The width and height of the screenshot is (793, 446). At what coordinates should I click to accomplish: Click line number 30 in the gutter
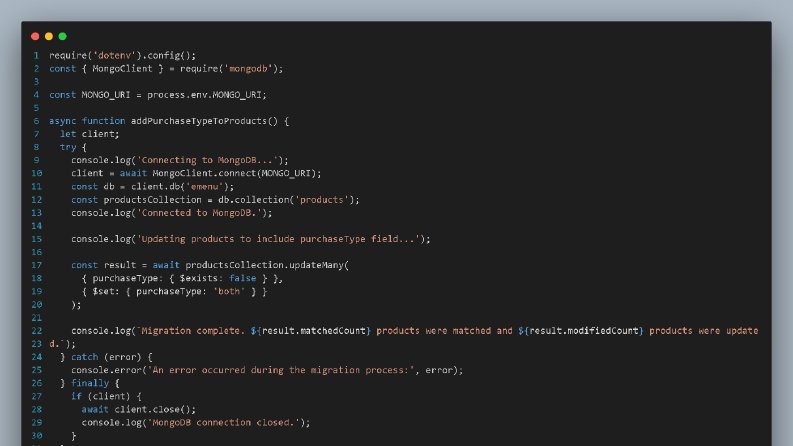point(36,435)
